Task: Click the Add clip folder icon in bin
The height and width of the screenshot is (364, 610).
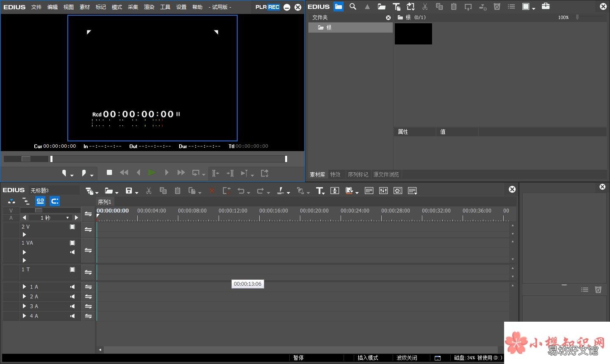Action: [382, 6]
